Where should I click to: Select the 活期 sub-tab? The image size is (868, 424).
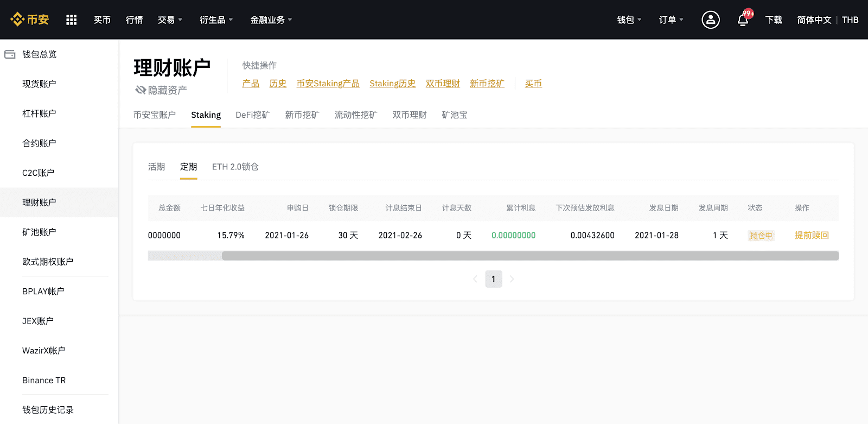click(156, 167)
